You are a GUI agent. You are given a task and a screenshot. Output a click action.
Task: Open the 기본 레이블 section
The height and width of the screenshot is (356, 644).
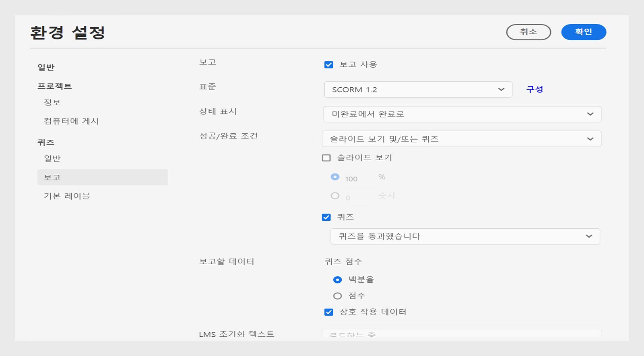click(67, 196)
